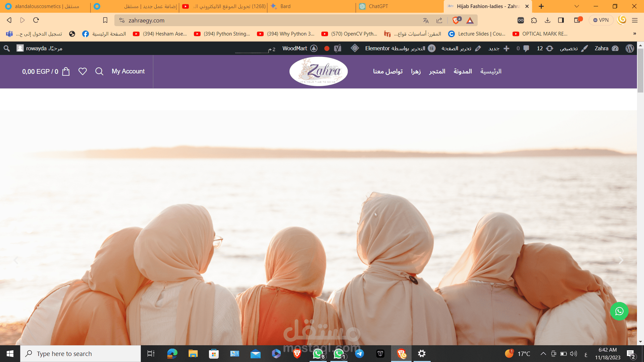Screen dimensions: 644x362
Task: Open the المتجر menu item
Action: tap(437, 71)
